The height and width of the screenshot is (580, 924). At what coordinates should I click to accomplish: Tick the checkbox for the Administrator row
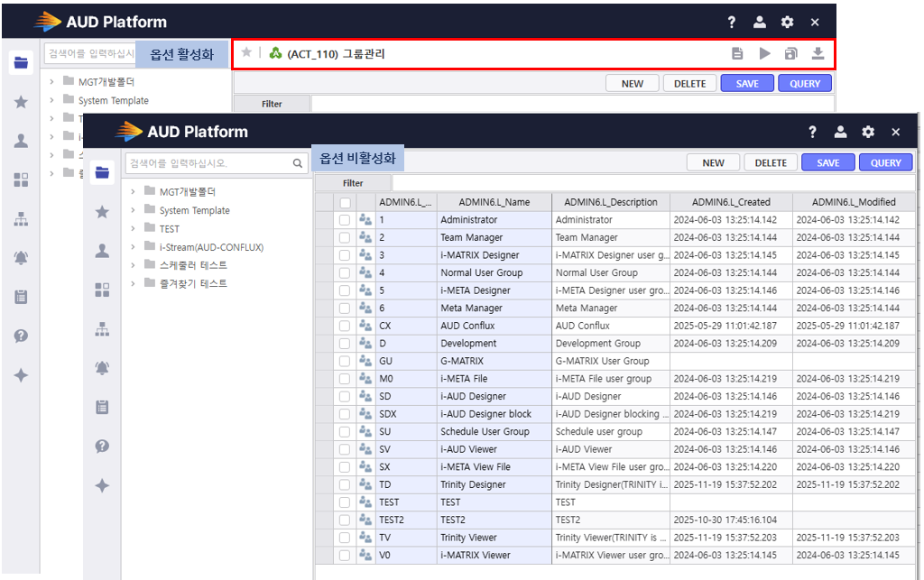click(x=345, y=220)
